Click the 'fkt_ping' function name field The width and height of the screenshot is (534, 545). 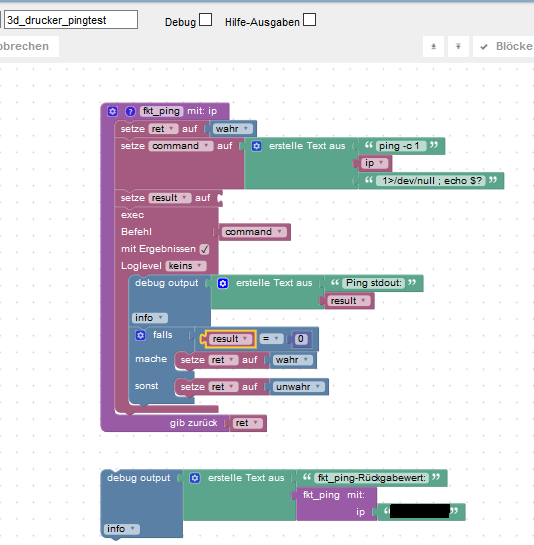pyautogui.click(x=162, y=111)
